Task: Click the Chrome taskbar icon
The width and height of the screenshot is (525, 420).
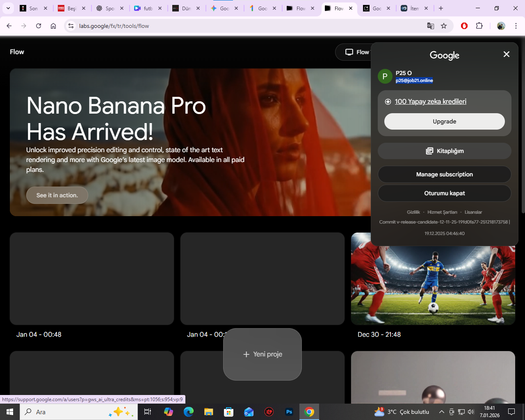Action: (x=309, y=412)
